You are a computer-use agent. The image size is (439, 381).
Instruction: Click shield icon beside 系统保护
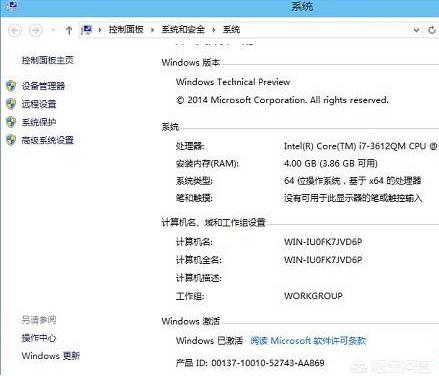tap(11, 122)
